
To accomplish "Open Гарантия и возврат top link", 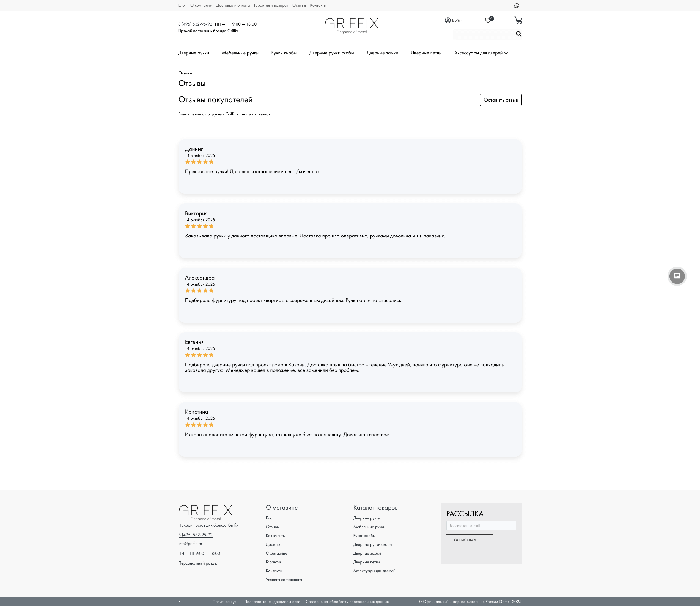I will click(271, 5).
